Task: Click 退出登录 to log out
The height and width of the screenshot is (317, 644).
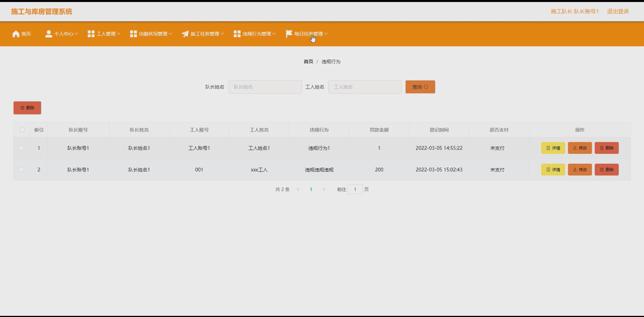Action: [618, 11]
